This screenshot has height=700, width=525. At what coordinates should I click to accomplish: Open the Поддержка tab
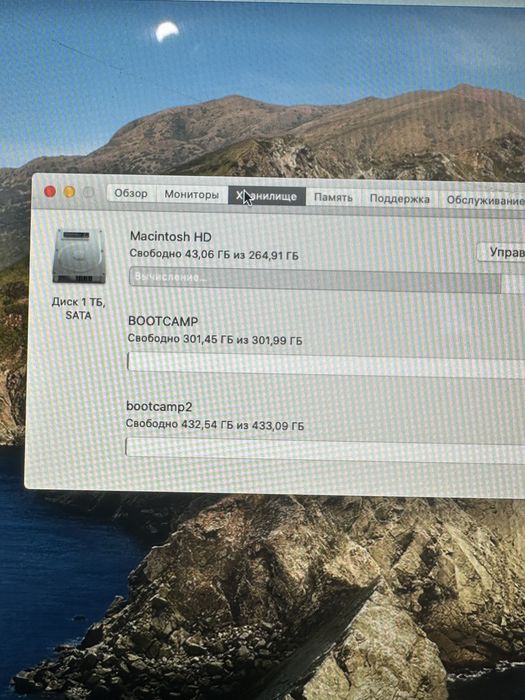400,199
